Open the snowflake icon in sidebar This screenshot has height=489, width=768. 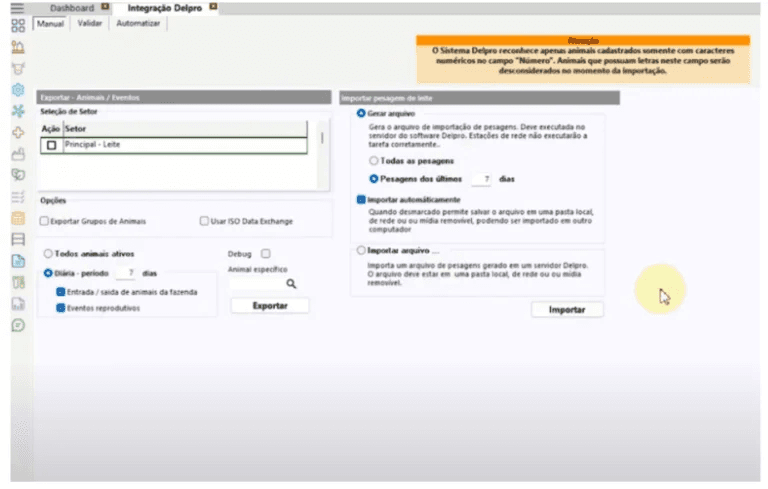pos(18,111)
